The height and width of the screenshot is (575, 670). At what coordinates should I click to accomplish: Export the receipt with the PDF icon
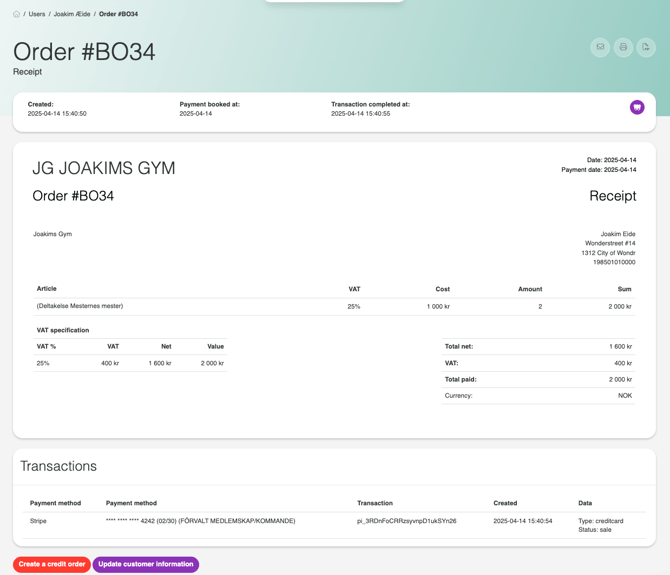point(646,47)
